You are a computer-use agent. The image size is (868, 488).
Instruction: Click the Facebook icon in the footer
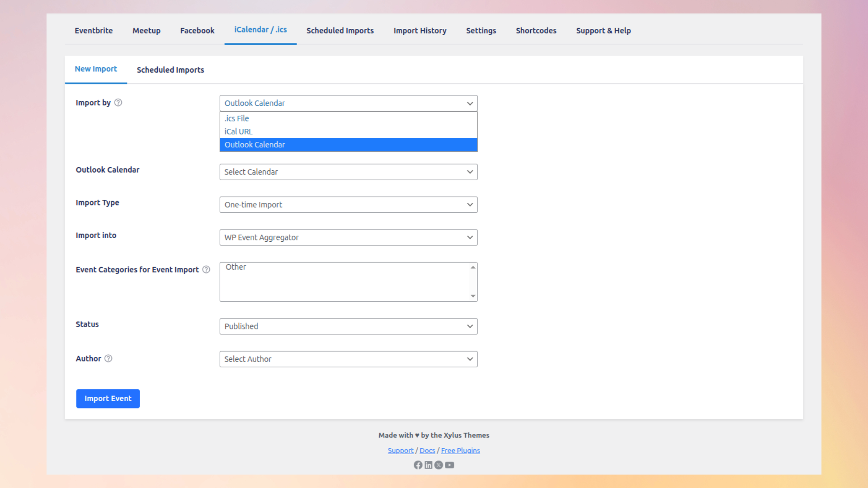click(418, 465)
